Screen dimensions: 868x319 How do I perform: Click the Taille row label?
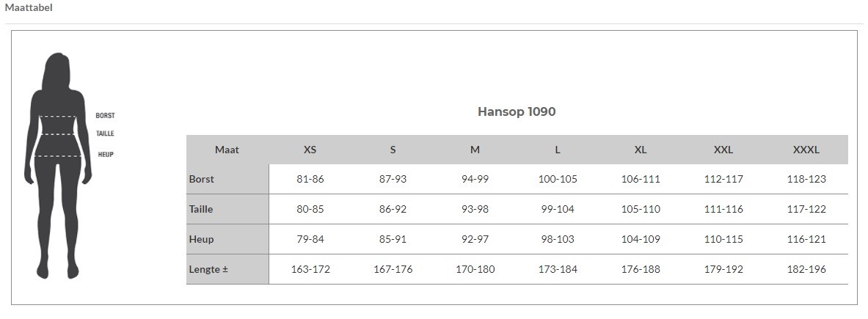201,210
